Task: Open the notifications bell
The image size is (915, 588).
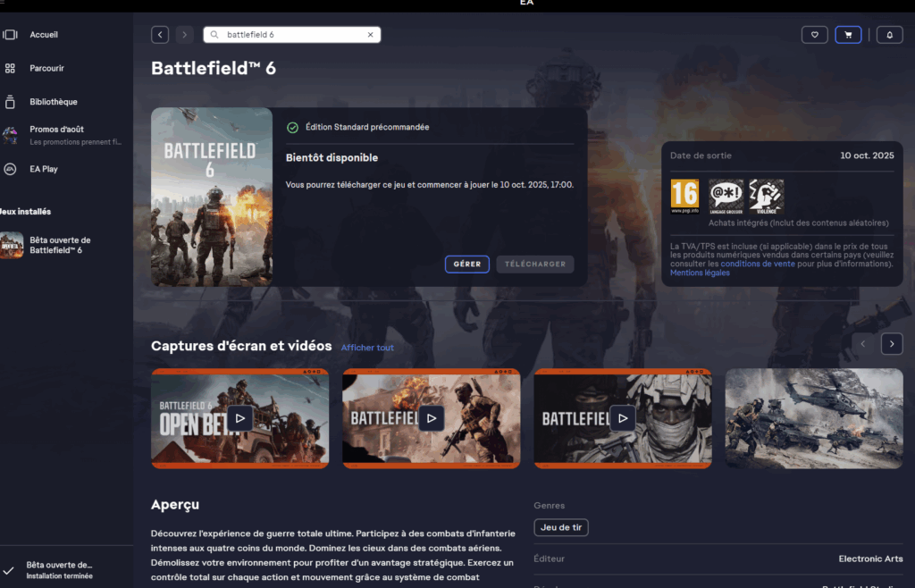Action: coord(889,35)
